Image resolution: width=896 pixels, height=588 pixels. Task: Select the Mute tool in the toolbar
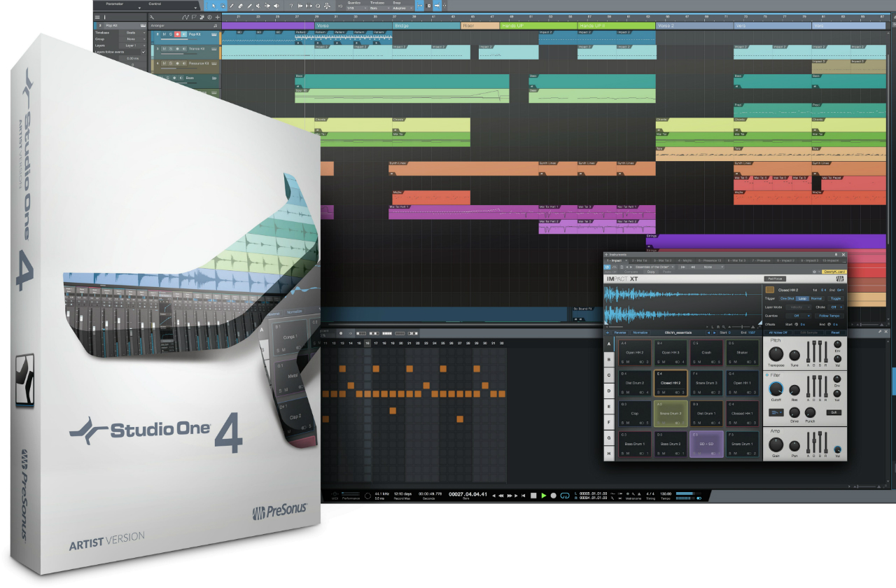click(x=258, y=6)
